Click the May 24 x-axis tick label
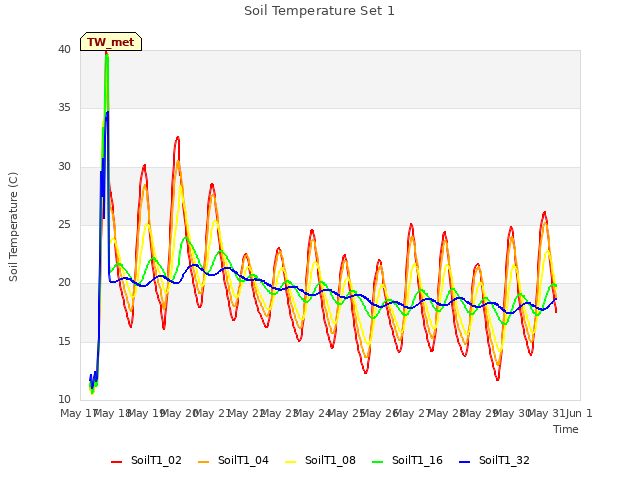 pos(312,413)
